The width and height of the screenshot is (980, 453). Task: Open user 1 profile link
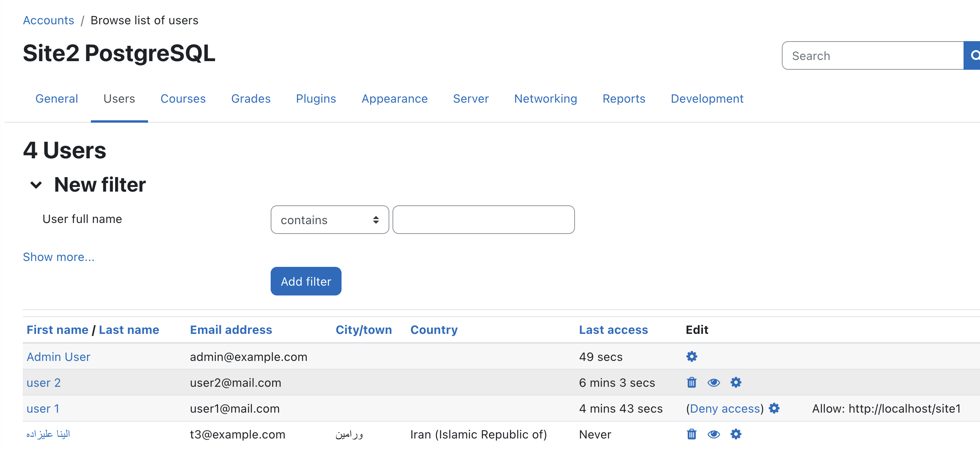tap(43, 408)
